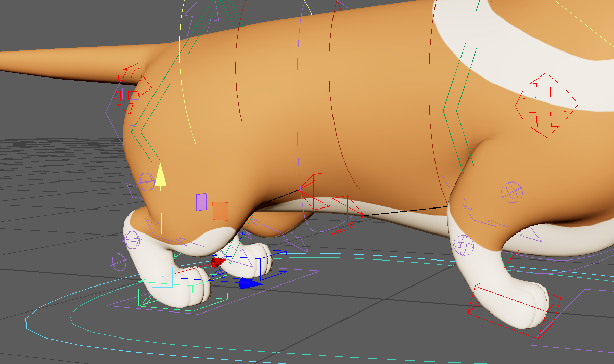Select the green box control around near hind paw
614x364 pixels.
183,294
